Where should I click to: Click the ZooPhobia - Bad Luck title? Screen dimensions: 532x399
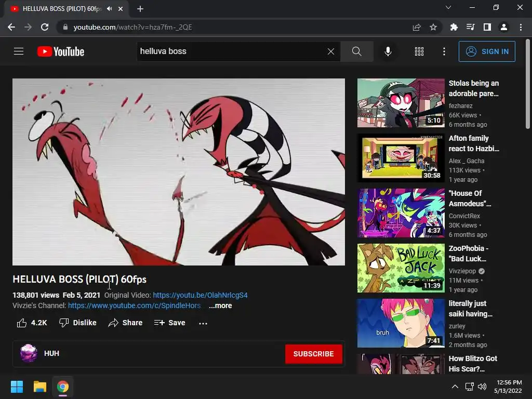(469, 254)
